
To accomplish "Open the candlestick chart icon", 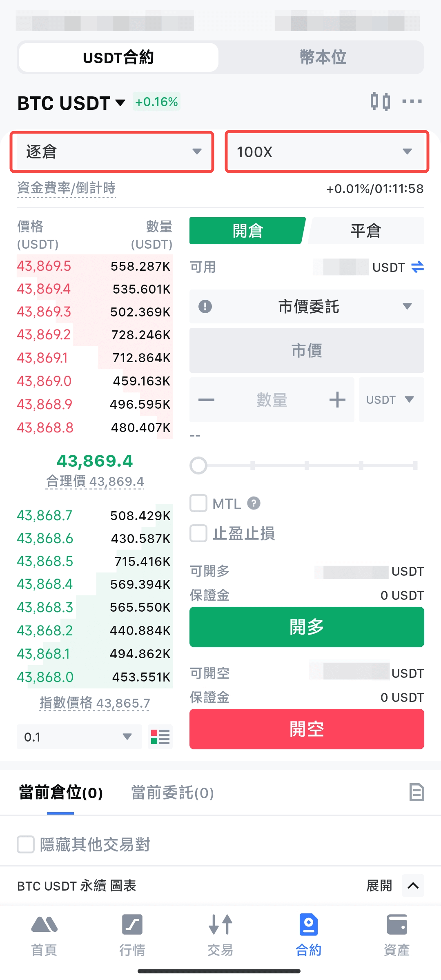I will [380, 101].
